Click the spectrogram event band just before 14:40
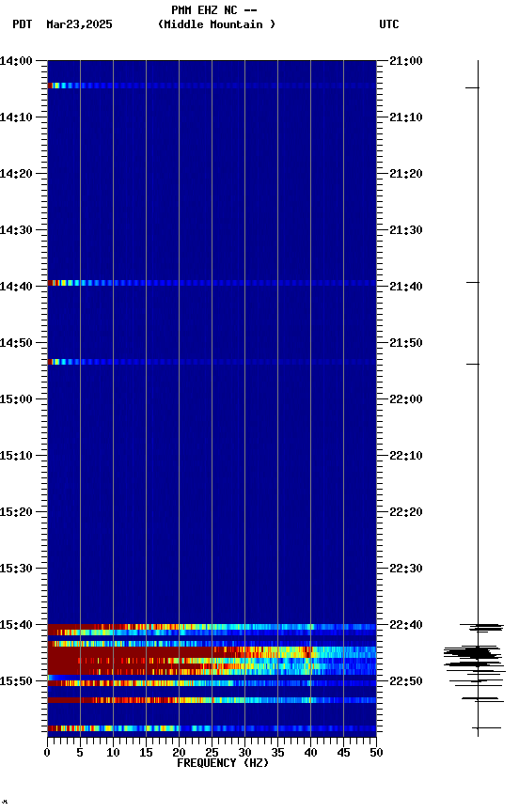519x812 pixels. click(212, 283)
